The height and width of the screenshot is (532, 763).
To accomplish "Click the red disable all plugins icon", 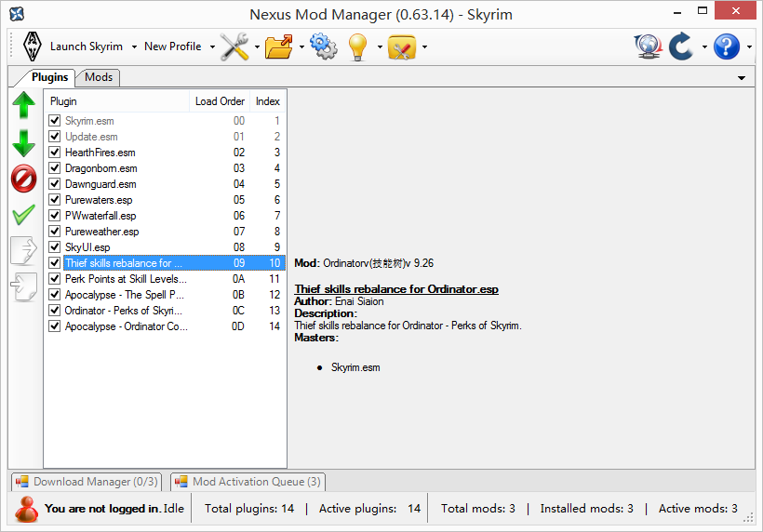I will point(23,179).
